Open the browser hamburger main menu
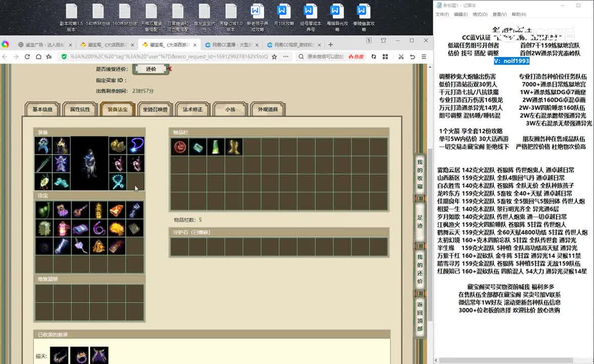 pyautogui.click(x=424, y=57)
